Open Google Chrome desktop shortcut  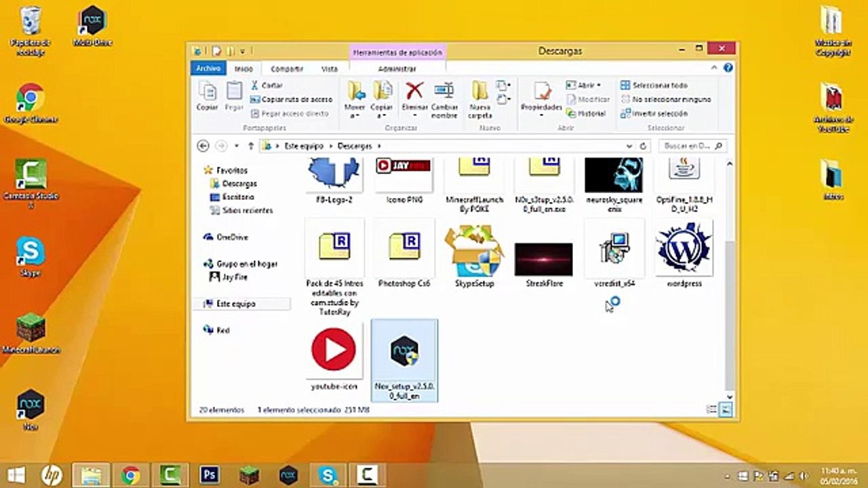pyautogui.click(x=31, y=104)
